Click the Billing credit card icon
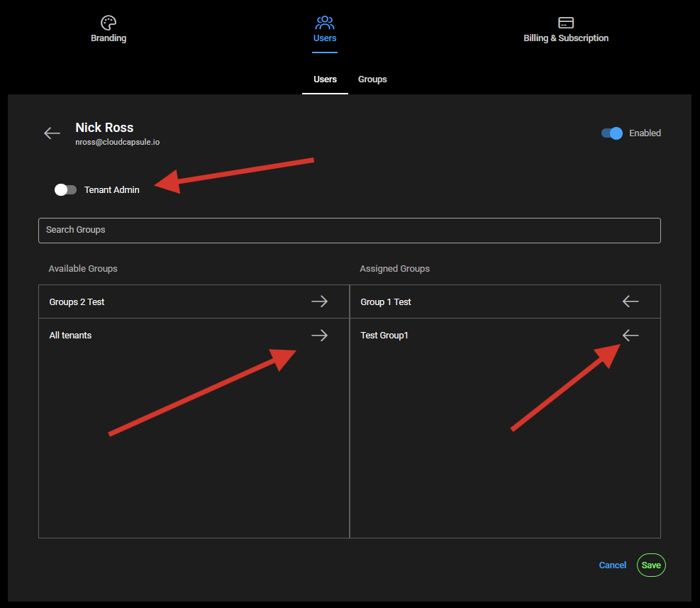Screen dimensions: 700x608 566,23
